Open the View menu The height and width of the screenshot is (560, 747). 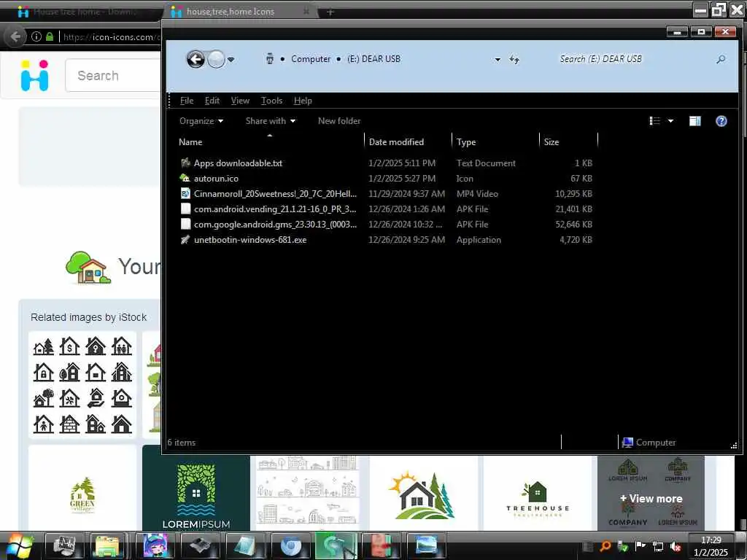pos(240,101)
